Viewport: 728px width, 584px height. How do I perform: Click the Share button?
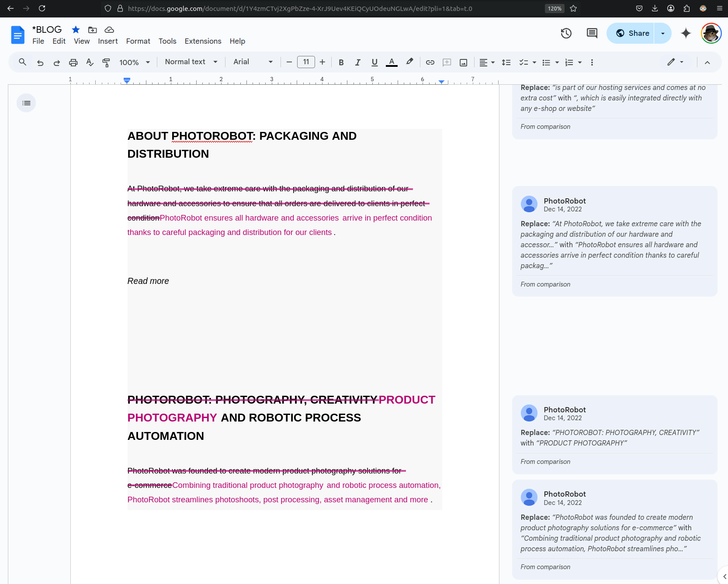(630, 33)
